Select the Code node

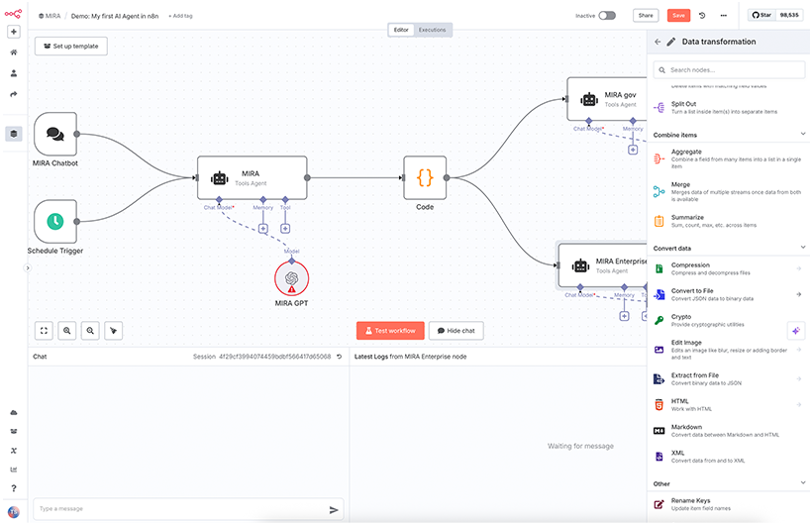pos(425,177)
